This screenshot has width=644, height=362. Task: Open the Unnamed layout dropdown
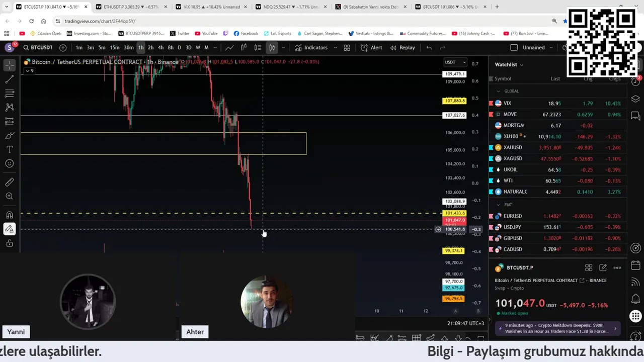coord(537,48)
